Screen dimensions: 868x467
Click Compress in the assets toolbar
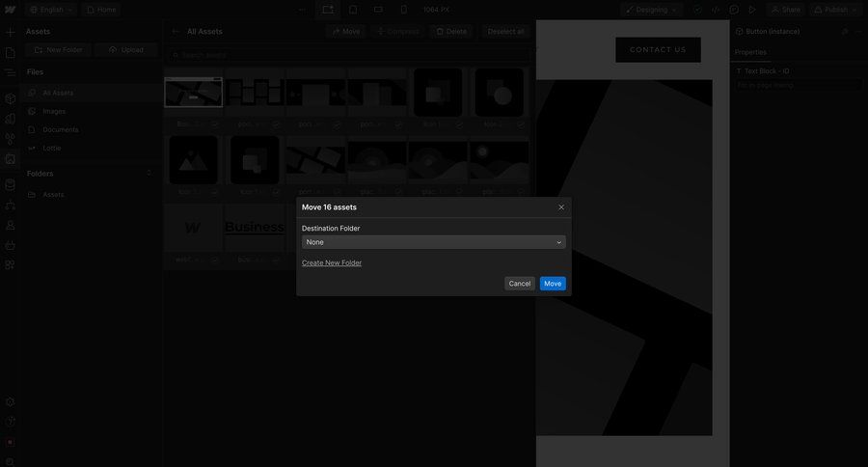(398, 32)
